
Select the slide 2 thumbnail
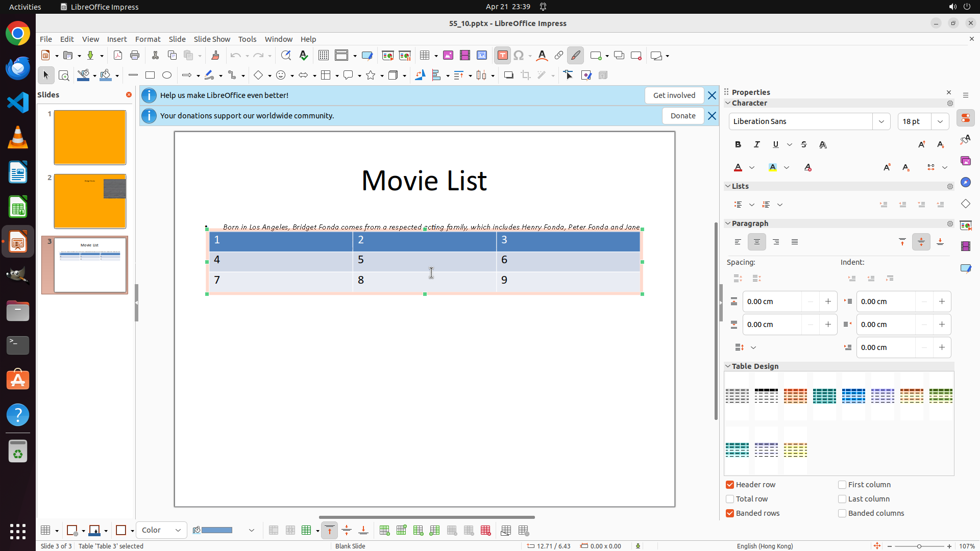(x=90, y=201)
